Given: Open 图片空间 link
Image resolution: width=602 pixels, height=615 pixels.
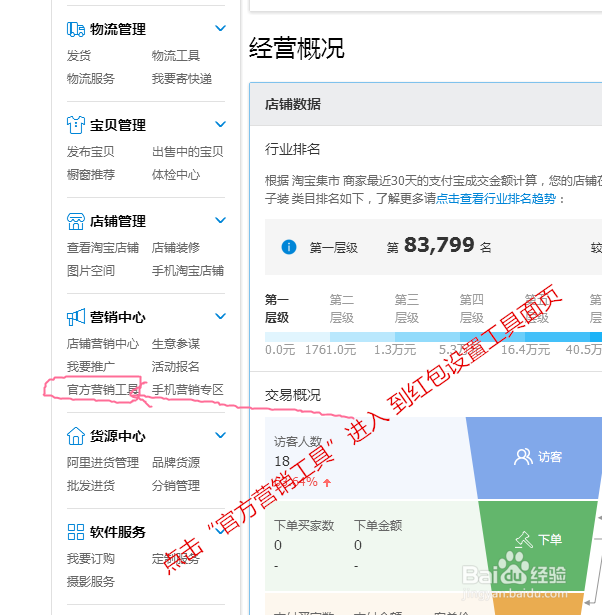Looking at the screenshot, I should pos(91,271).
